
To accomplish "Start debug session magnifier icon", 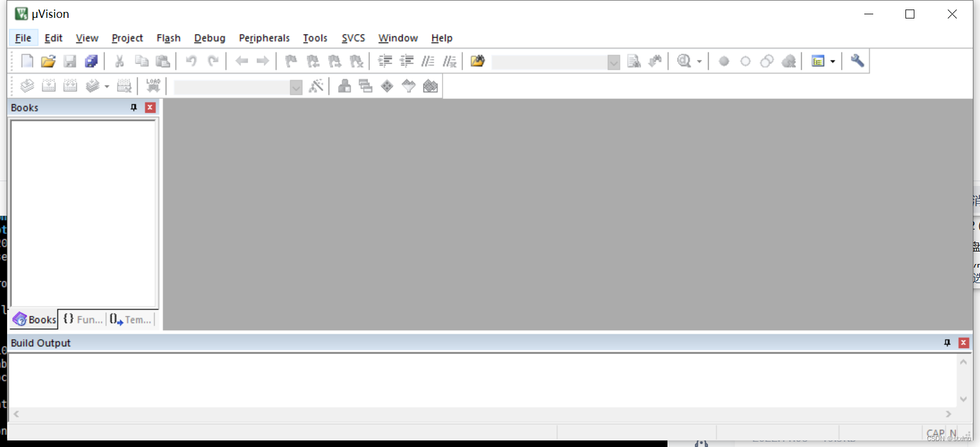I will 684,61.
